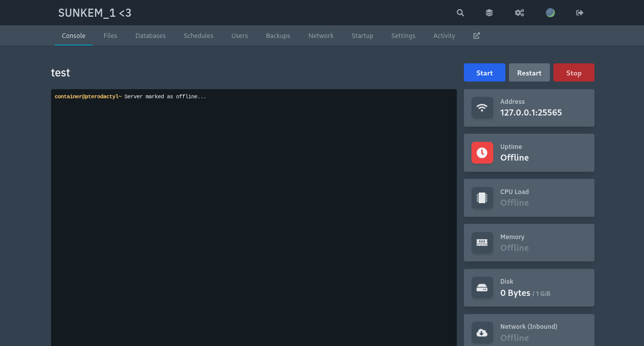Click the server name 'test' heading
Viewport: 644px width, 346px height.
[61, 72]
